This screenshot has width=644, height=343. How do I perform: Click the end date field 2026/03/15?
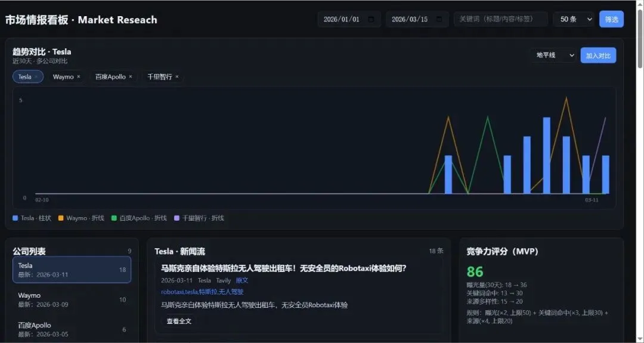(x=417, y=19)
